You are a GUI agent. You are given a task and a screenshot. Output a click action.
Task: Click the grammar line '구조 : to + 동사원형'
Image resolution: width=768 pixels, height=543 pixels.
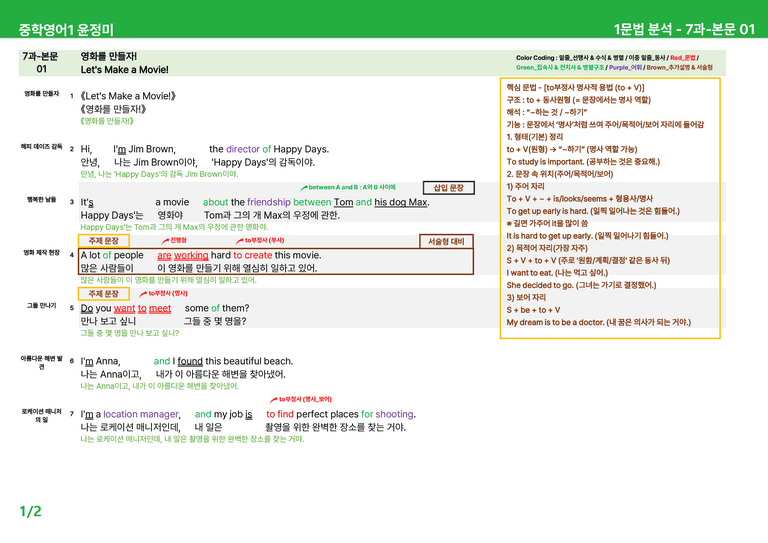click(578, 100)
